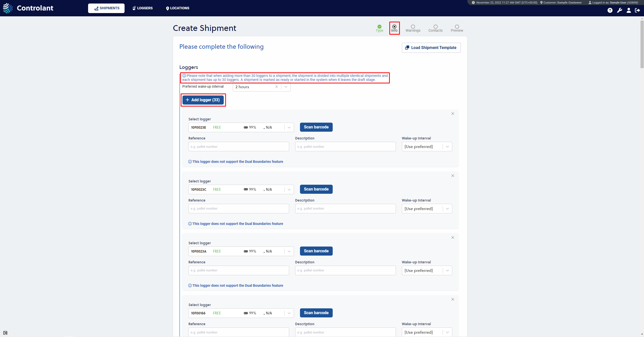Screen dimensions: 644x337
Task: Open the logger selector showing 10F0023A
Action: (x=241, y=251)
